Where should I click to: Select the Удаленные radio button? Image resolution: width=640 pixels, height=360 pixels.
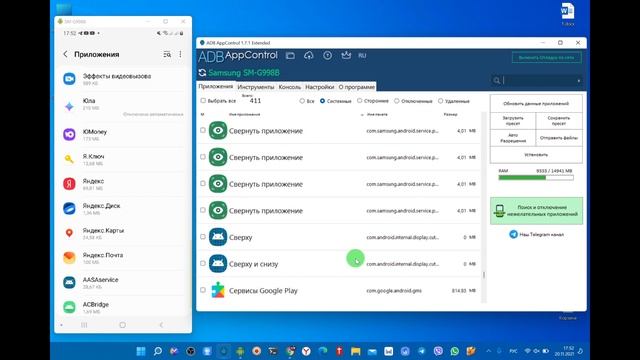440,101
